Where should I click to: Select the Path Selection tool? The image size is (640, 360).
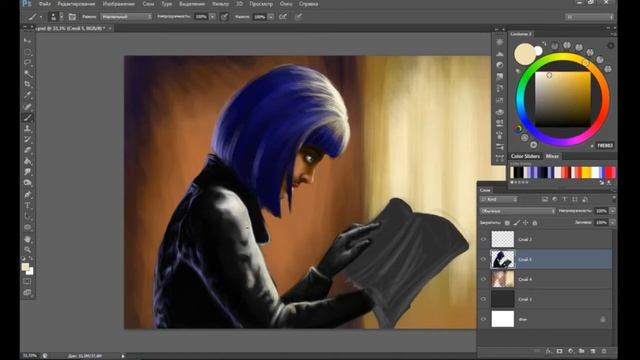27,216
